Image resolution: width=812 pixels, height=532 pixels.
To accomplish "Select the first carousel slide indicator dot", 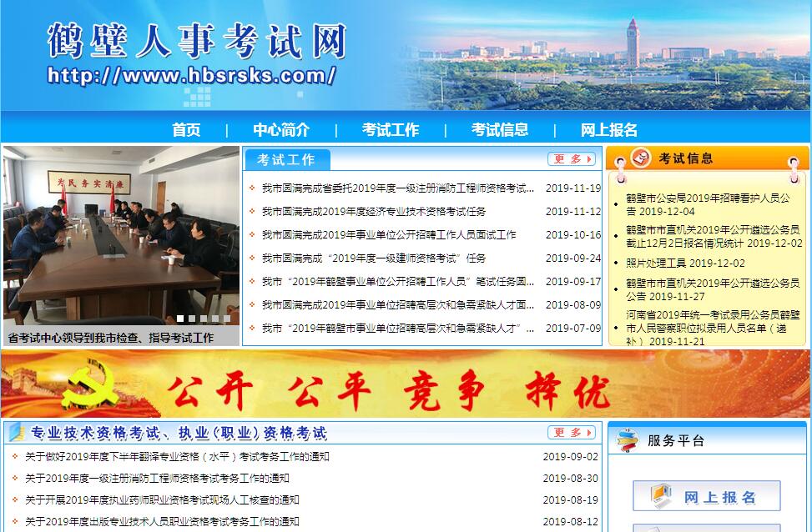I will (x=179, y=319).
